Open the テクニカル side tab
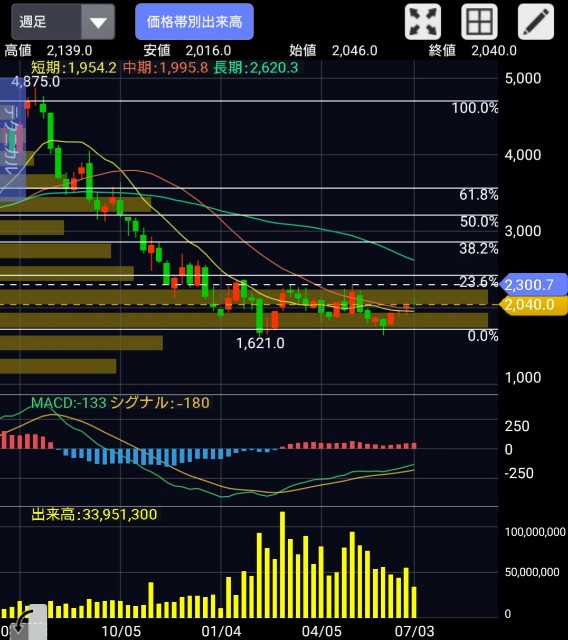Screen dimensions: 568x640 point(11,139)
